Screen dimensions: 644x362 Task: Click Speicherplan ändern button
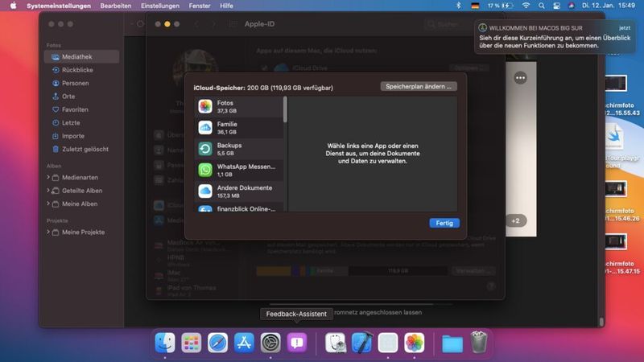[419, 87]
